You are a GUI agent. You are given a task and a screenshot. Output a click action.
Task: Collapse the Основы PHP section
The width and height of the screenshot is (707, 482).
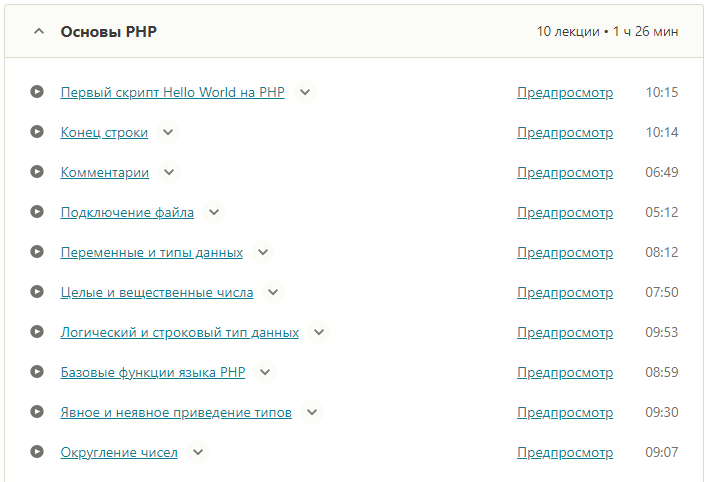click(x=39, y=32)
